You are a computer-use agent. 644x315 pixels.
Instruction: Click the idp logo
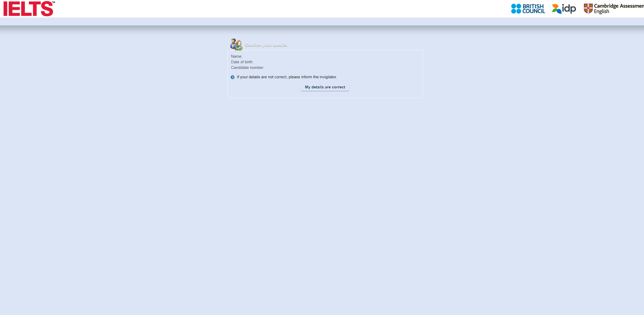(564, 9)
